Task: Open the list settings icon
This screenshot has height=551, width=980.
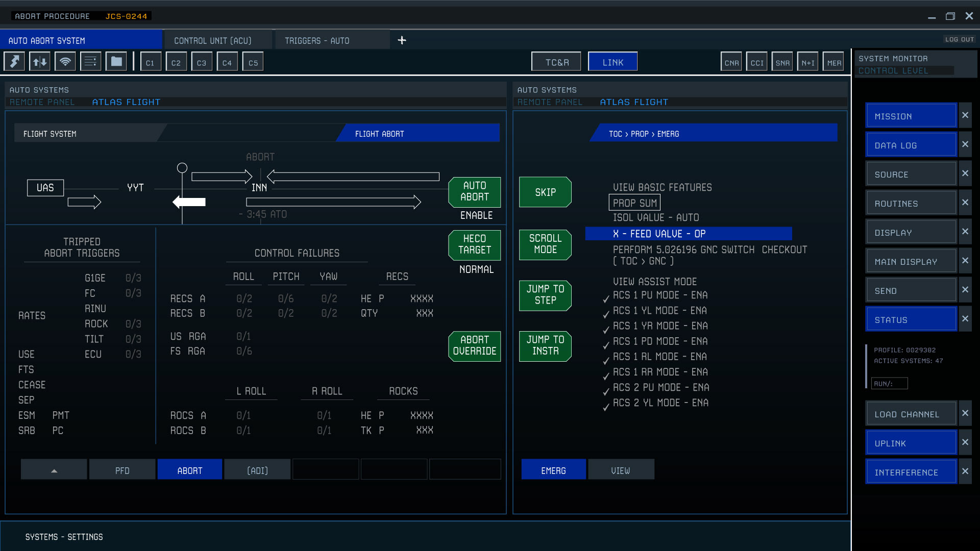Action: (91, 62)
